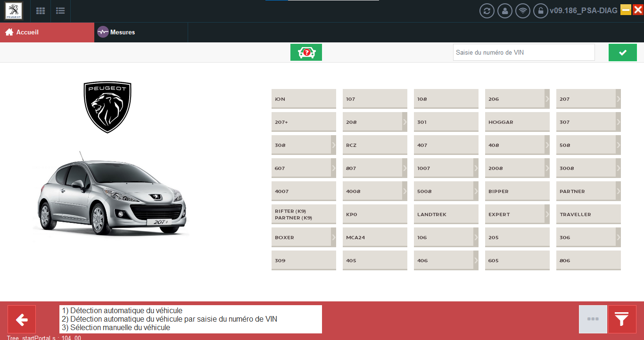Select the 108 vehicle model

point(446,99)
